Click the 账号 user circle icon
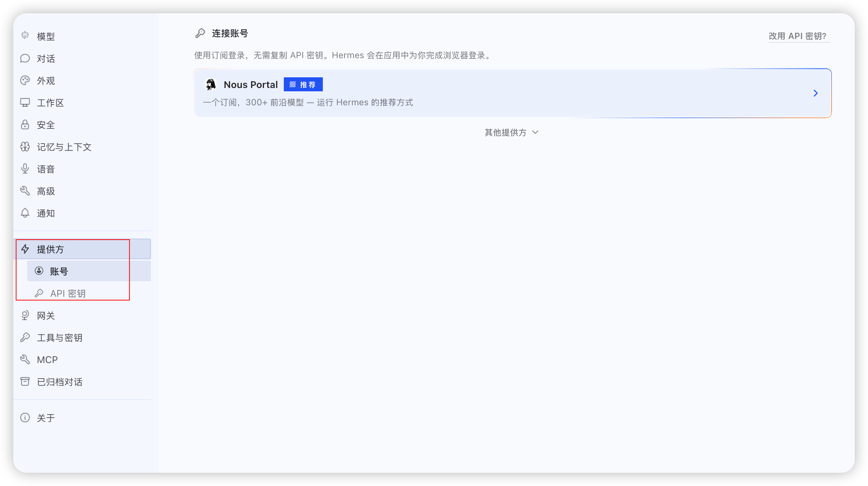 (39, 271)
